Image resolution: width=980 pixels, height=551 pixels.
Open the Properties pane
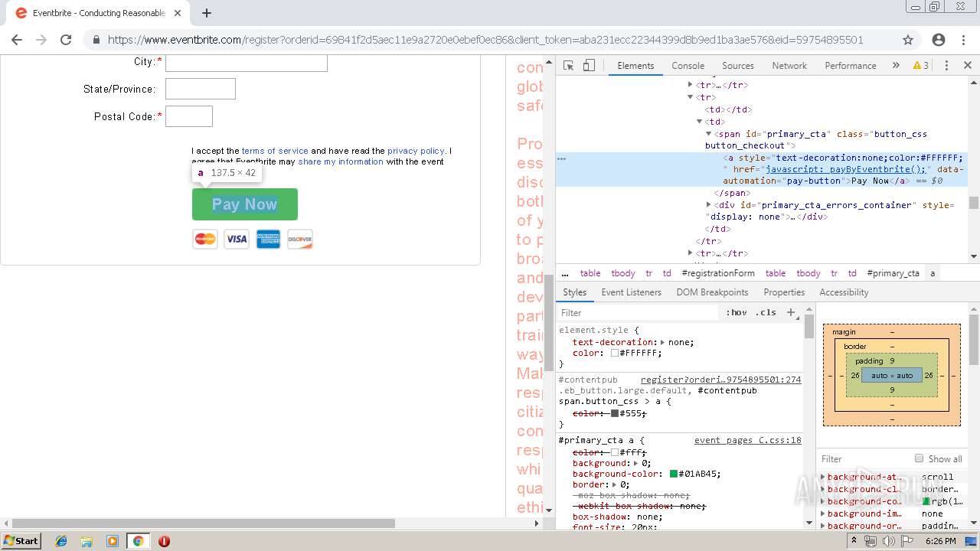tap(784, 292)
